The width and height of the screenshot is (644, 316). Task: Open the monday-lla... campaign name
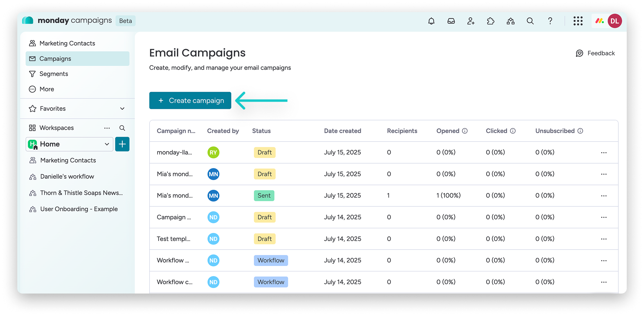coord(174,152)
